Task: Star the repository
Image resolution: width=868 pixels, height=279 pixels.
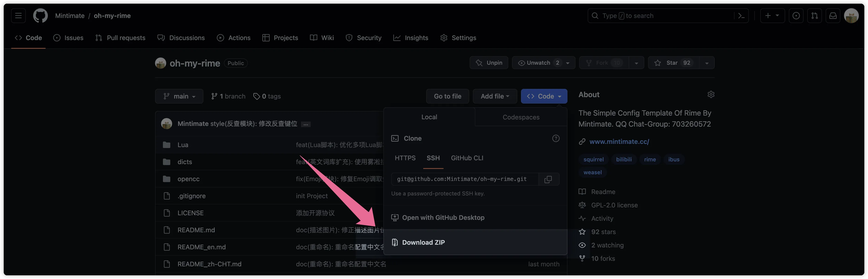Action: (673, 63)
